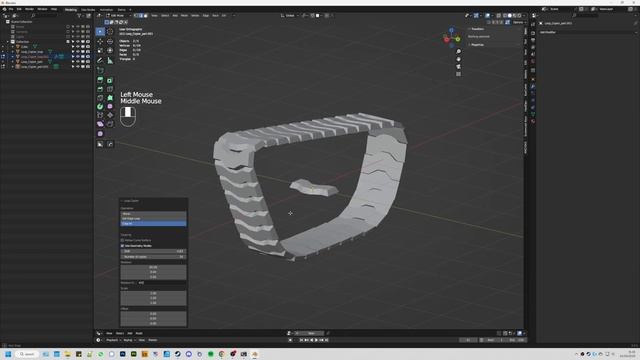Enable vertex select mode

coord(136,16)
